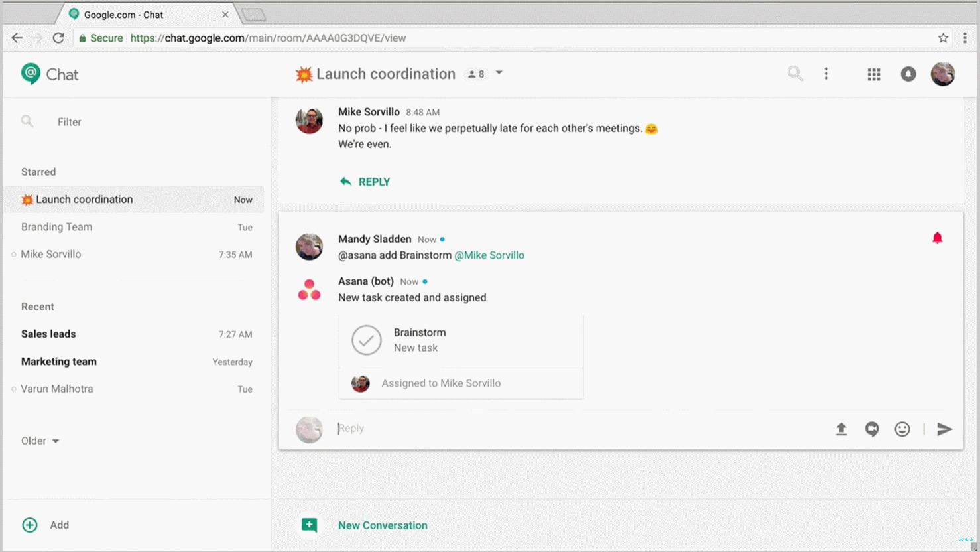The image size is (980, 552).
Task: Reload the page with refresh icon
Action: [58, 38]
